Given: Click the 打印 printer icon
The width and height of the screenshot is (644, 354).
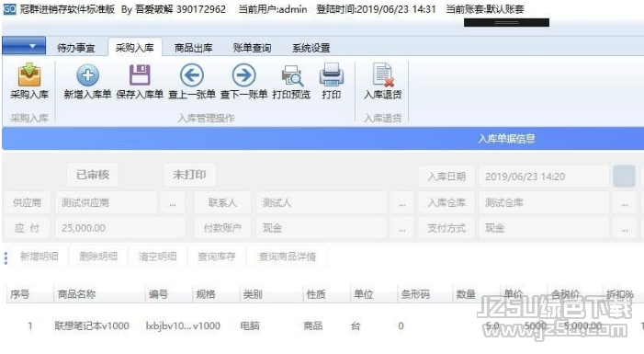Looking at the screenshot, I should coord(331,81).
